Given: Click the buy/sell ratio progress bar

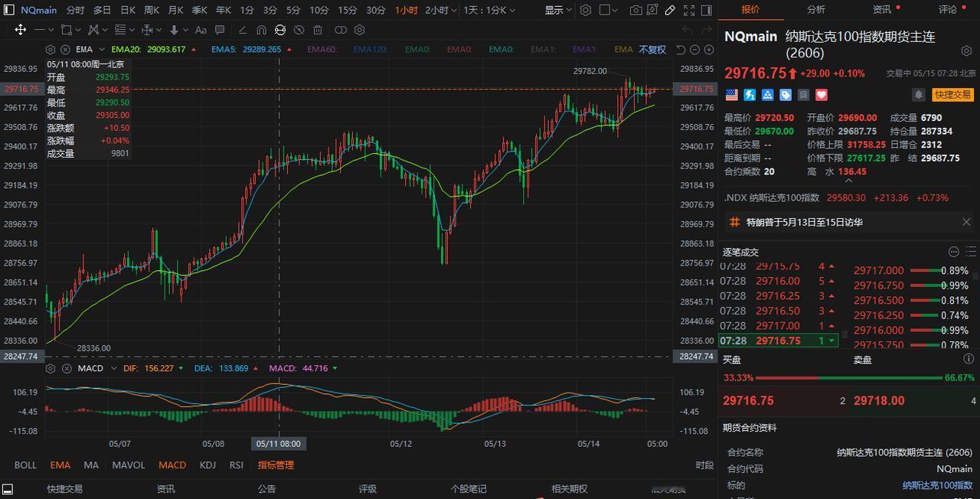Looking at the screenshot, I should coord(849,378).
